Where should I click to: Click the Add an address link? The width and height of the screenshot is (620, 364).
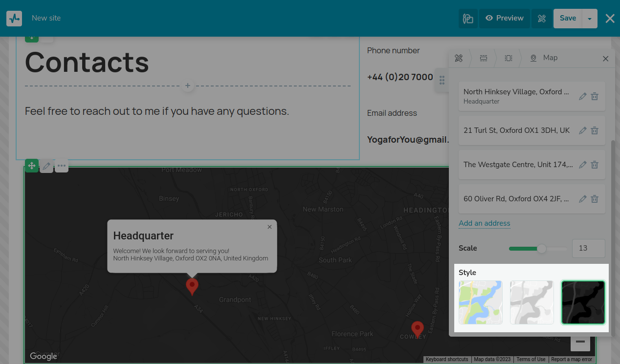pos(485,223)
